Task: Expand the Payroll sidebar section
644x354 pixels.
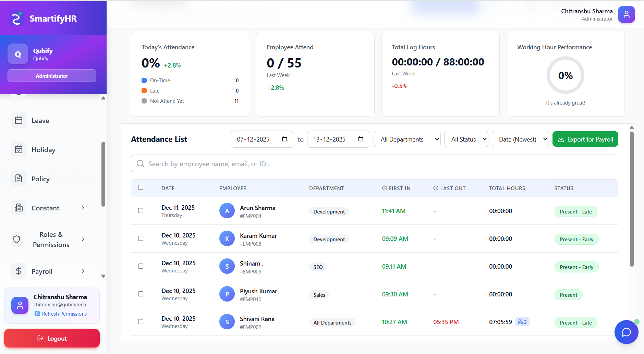Action: (83, 271)
